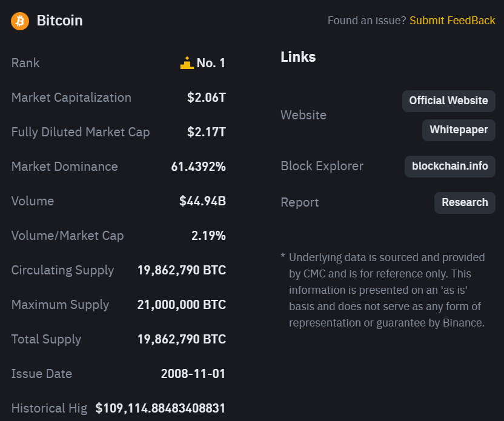Open the Official Website link button
The height and width of the screenshot is (421, 504).
pyautogui.click(x=448, y=101)
